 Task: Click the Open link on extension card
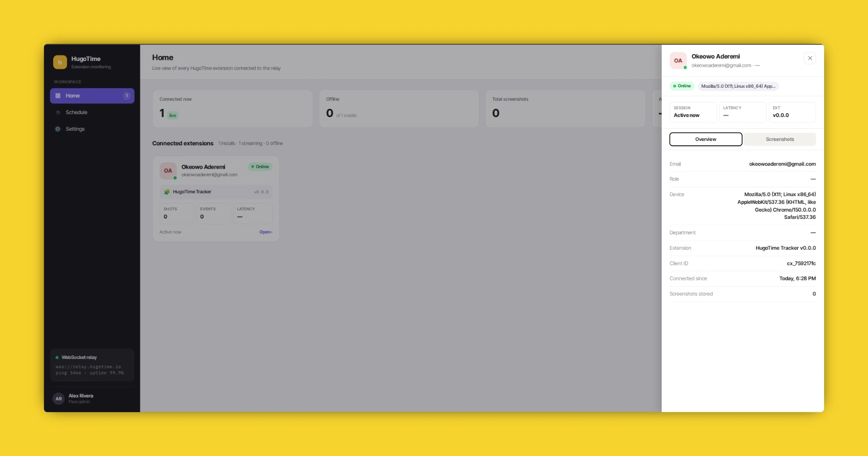click(x=266, y=232)
